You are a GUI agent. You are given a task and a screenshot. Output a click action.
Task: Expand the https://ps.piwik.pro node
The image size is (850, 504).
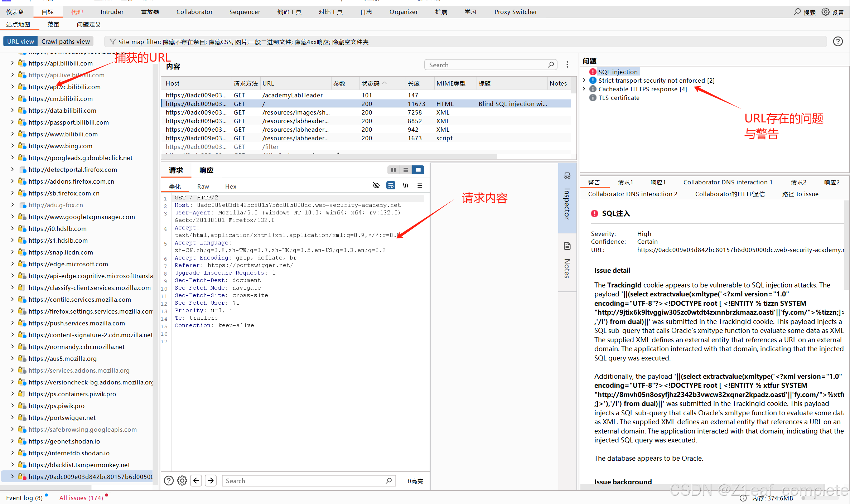click(13, 406)
